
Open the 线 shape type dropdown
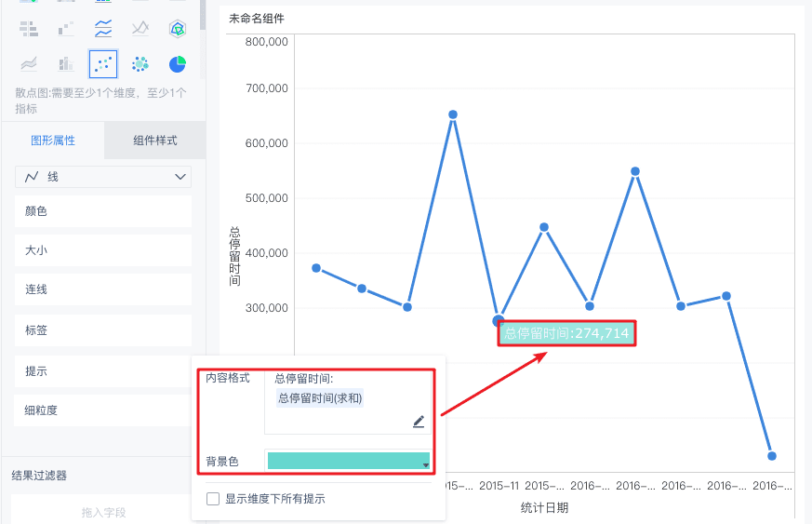(x=103, y=177)
